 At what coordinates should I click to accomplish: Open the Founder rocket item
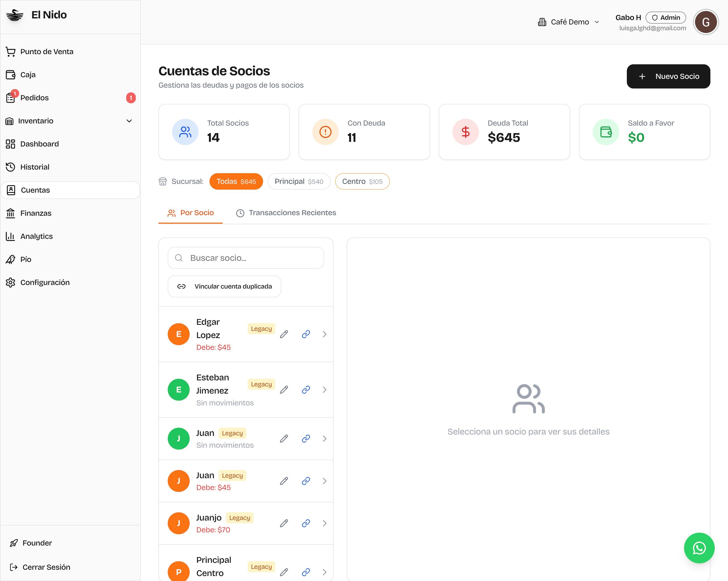70,543
